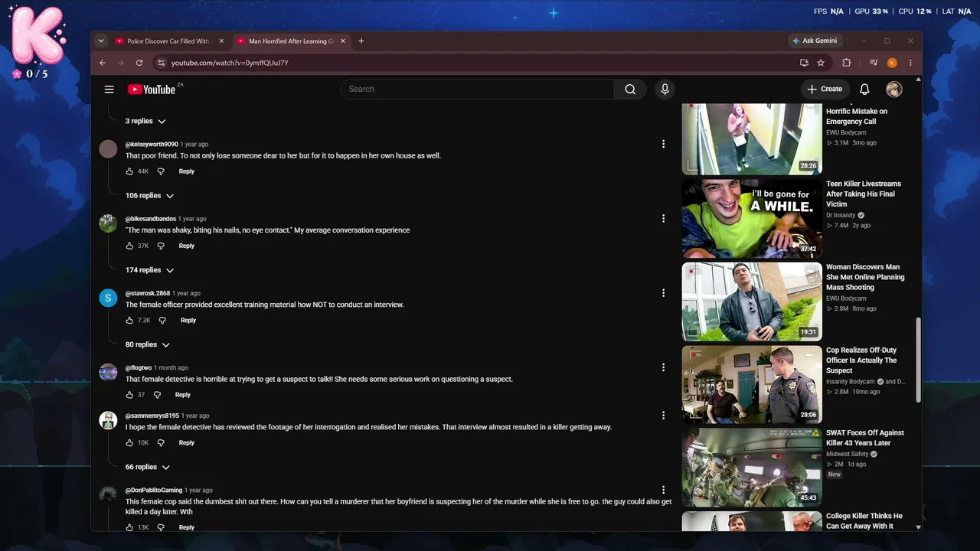Open Chrome three-dot menu
The height and width of the screenshot is (551, 980).
[x=910, y=63]
